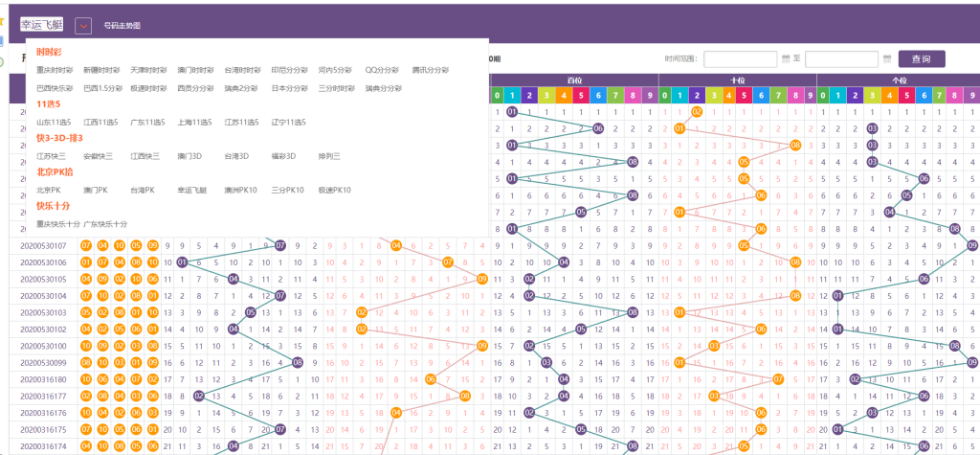This screenshot has width=980, height=455.
Task: Click green 0 header under 百位
Action: point(496,95)
